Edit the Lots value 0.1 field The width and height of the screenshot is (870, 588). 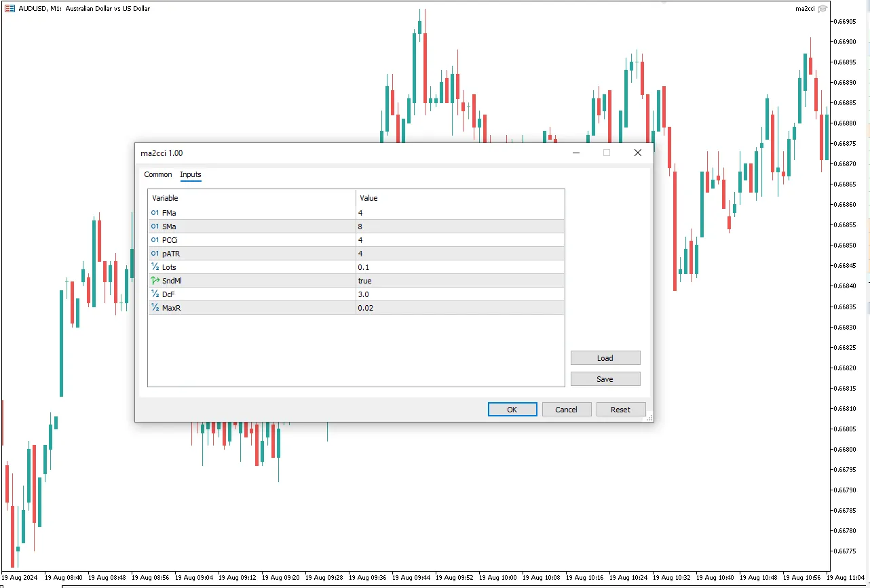[459, 267]
